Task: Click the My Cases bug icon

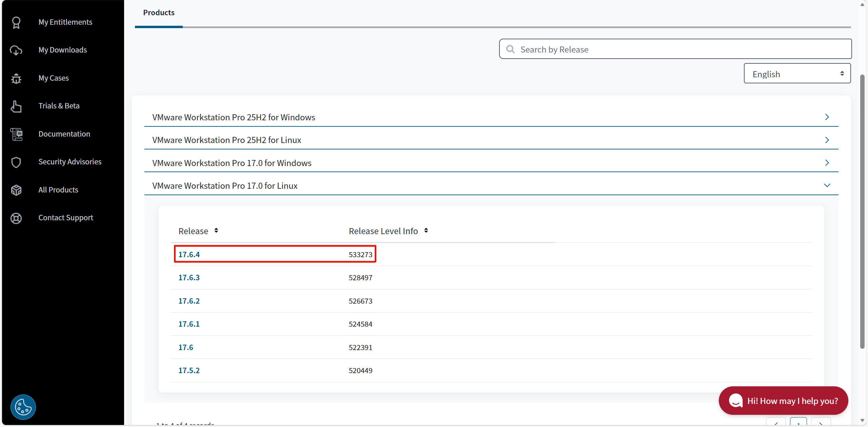Action: click(x=16, y=78)
